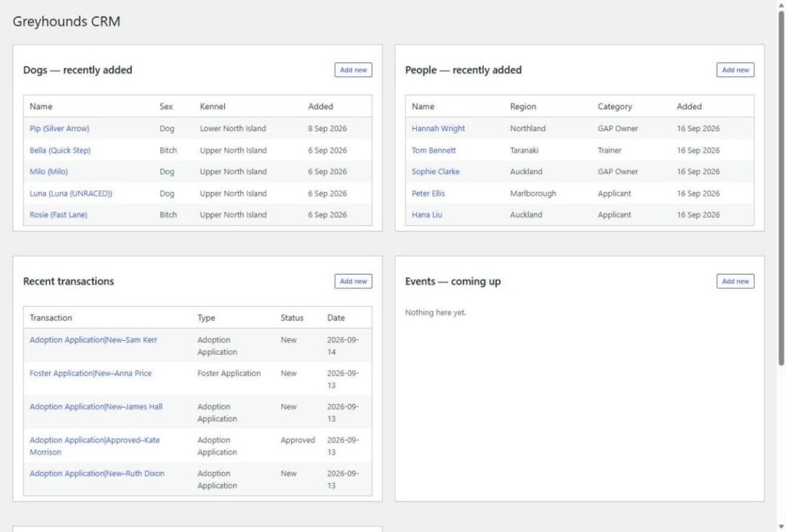786x532 pixels.
Task: Open the Luna (Luna (UNRACED)) dog record
Action: click(x=71, y=193)
